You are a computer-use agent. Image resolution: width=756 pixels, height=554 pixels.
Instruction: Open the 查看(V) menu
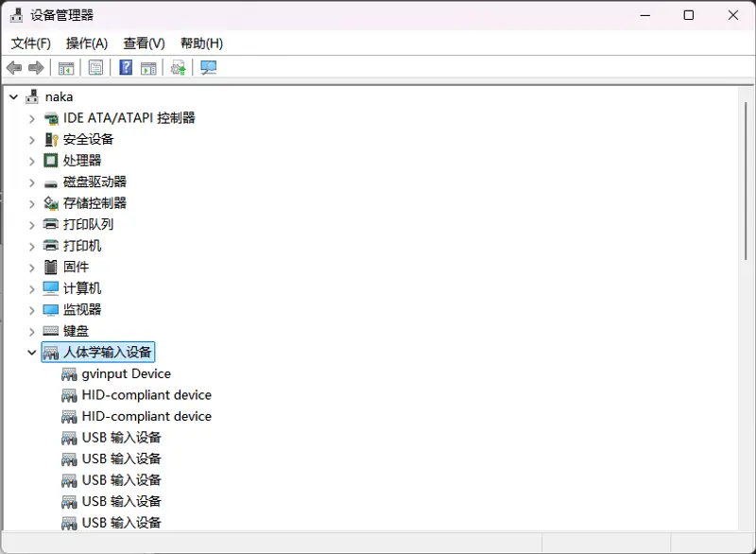pos(144,43)
